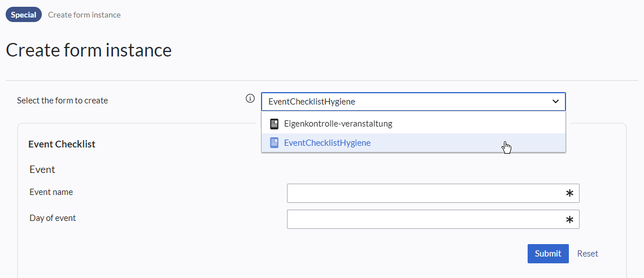Click the info icon beside form selector
The height and width of the screenshot is (278, 644).
(250, 98)
